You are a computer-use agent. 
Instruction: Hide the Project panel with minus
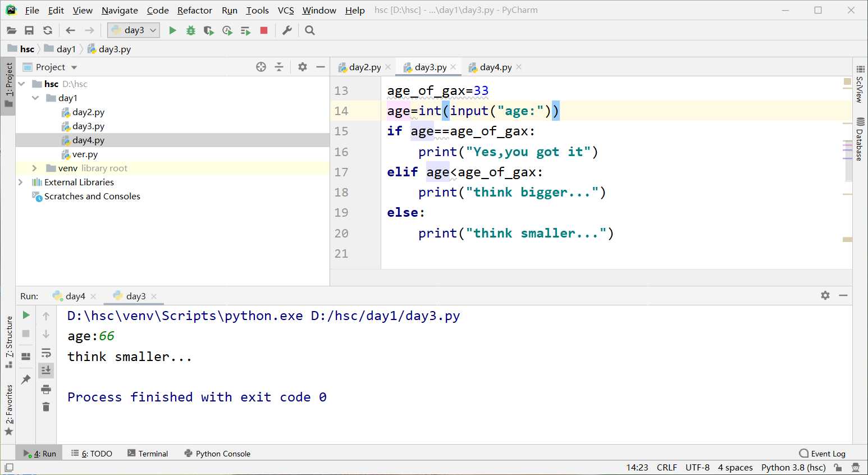[321, 67]
